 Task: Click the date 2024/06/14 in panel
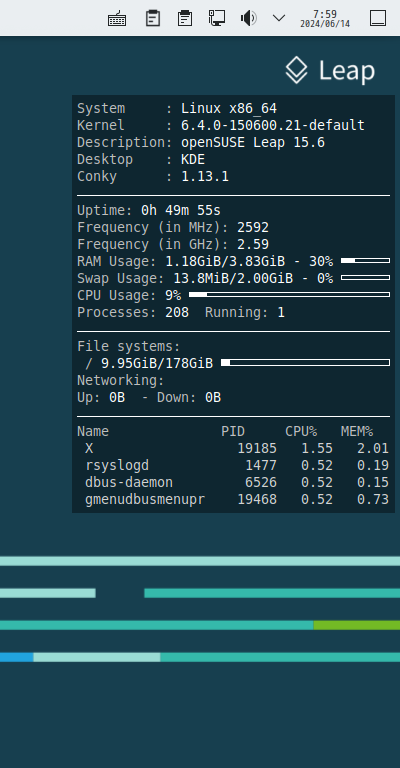(x=325, y=24)
